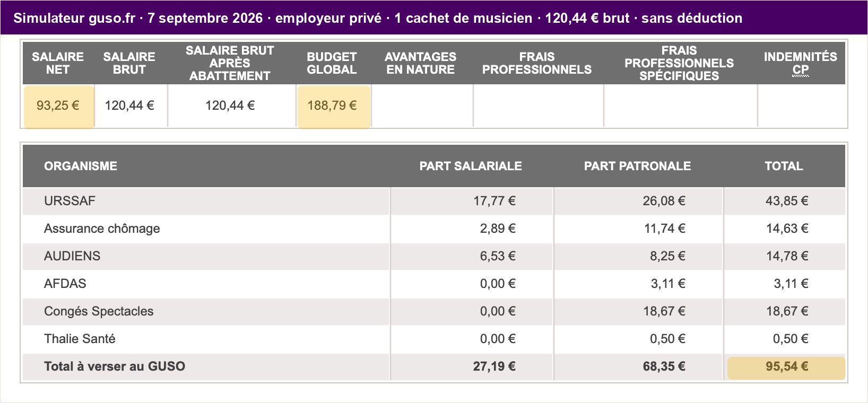Click the 'FRAIS PROFESSIONNELS SPÉCIFIQUES' column header

(679, 63)
